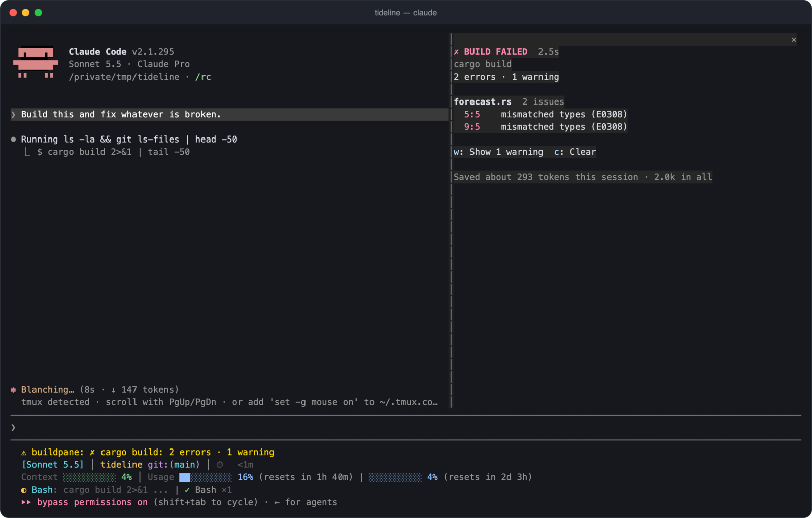Image resolution: width=812 pixels, height=518 pixels.
Task: Focus the prompt input field
Action: [x=406, y=428]
